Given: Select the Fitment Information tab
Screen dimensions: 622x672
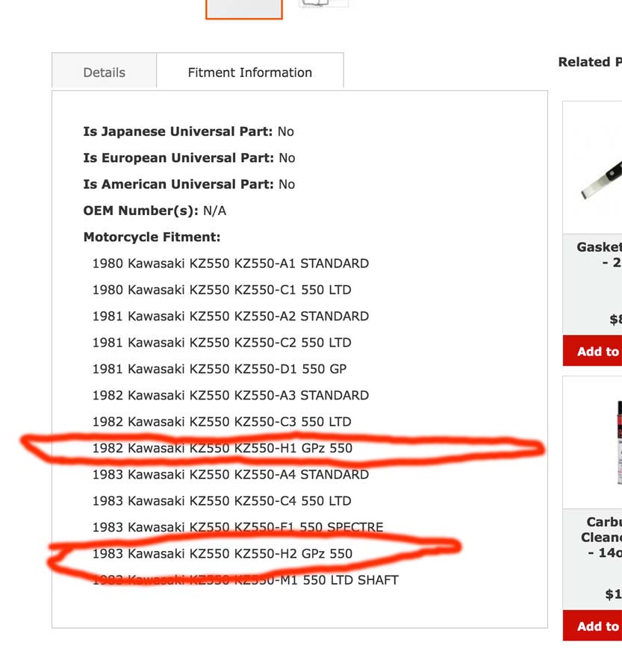Looking at the screenshot, I should tap(249, 72).
